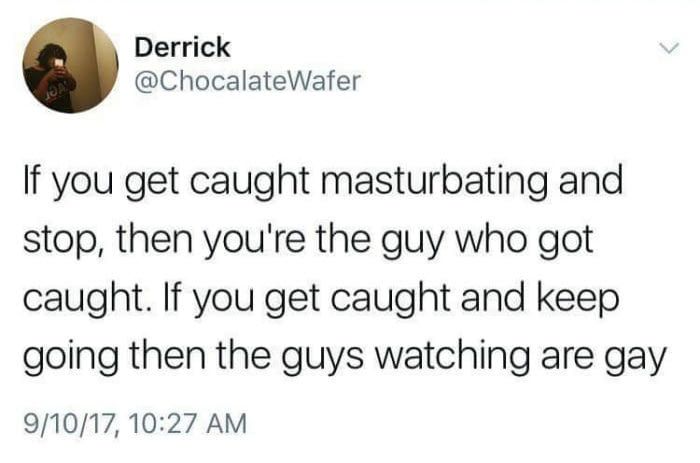Viewport: 700px width, 463px height.
Task: Click the word "and" ending first line
Action: (x=590, y=179)
